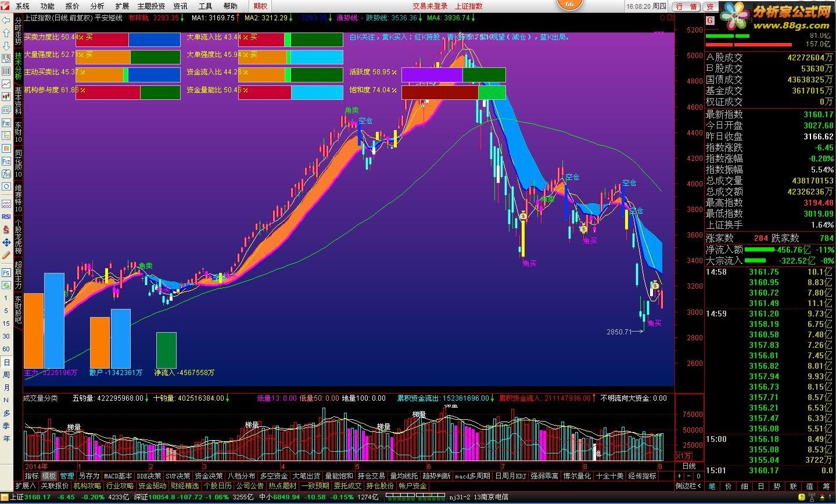Open the 功能 menu

48,6
